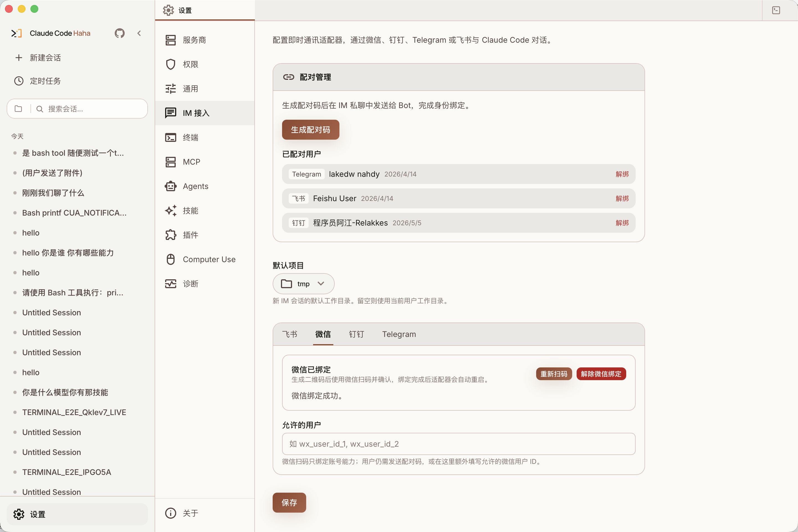
Task: Open 技能 settings section
Action: 204,211
